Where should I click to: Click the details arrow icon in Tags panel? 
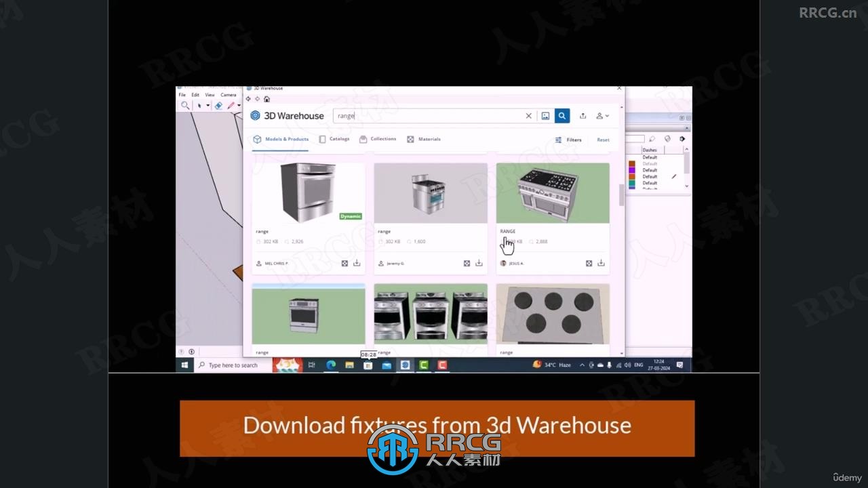coord(682,139)
